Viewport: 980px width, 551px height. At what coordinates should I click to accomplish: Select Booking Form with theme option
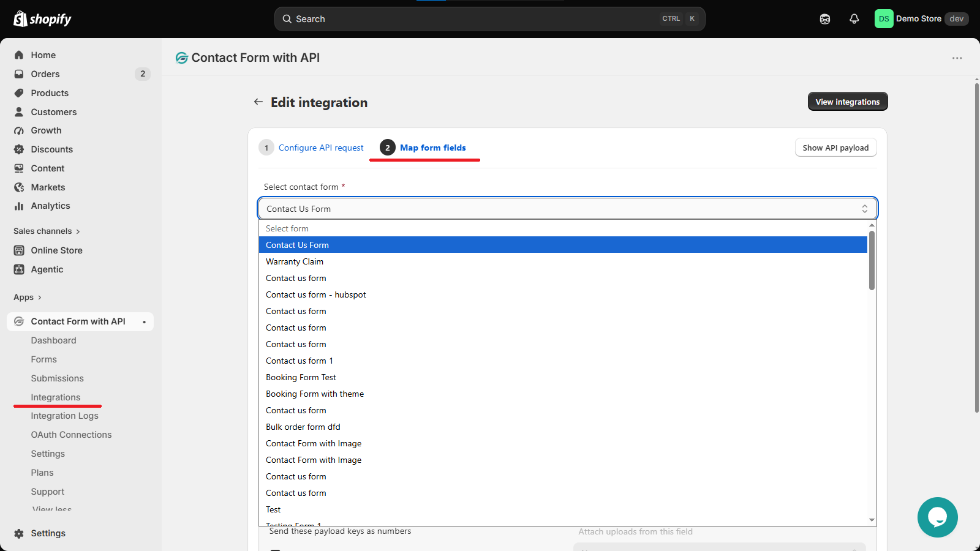point(563,394)
